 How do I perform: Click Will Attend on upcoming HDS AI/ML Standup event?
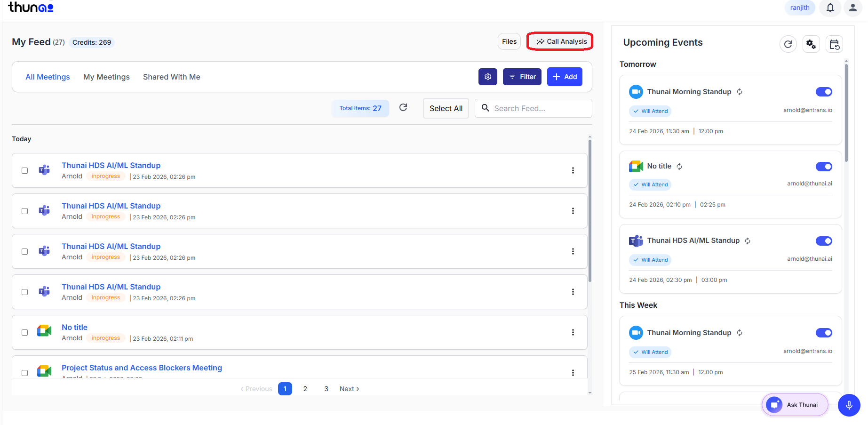point(650,260)
